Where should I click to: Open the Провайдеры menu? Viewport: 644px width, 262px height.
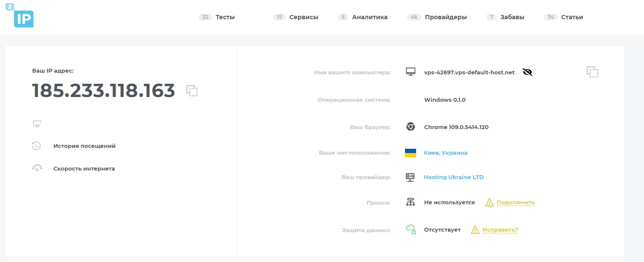pos(446,17)
